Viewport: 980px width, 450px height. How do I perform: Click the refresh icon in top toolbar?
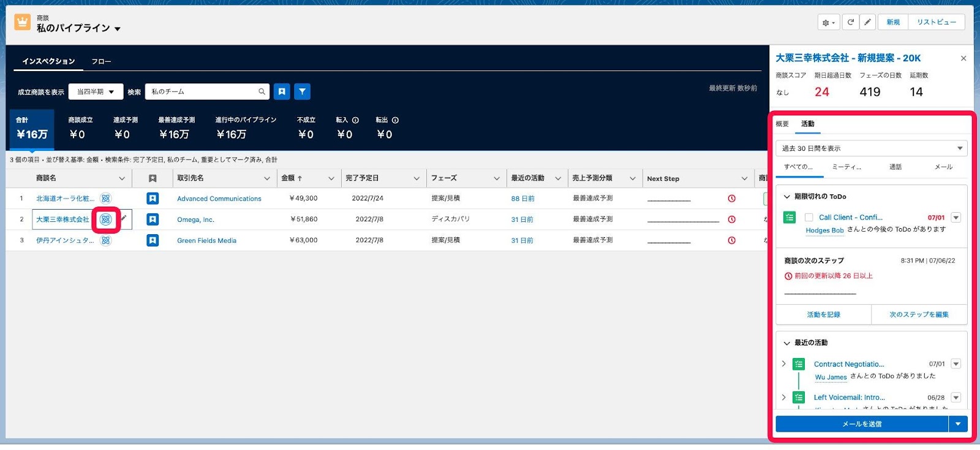coord(851,22)
